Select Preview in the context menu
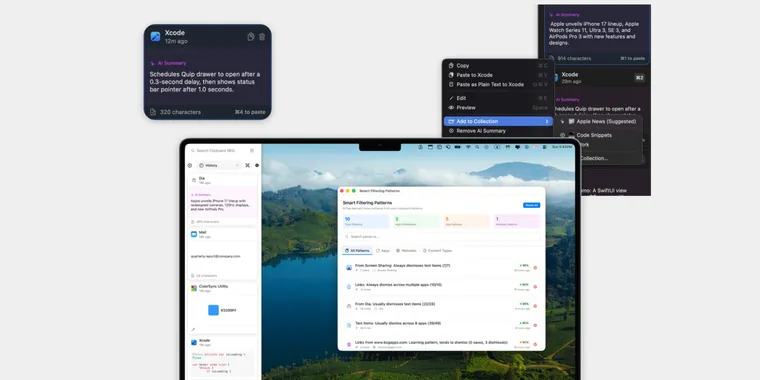 tap(498, 108)
